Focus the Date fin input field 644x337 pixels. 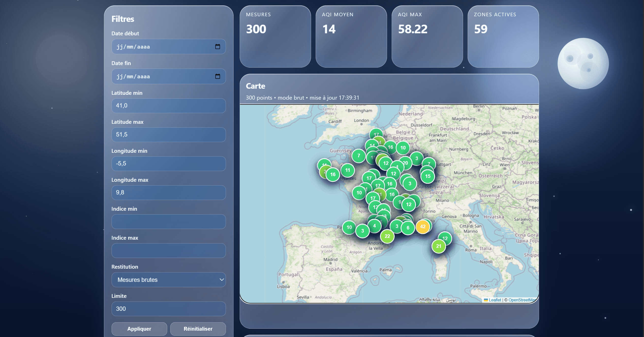click(x=168, y=76)
